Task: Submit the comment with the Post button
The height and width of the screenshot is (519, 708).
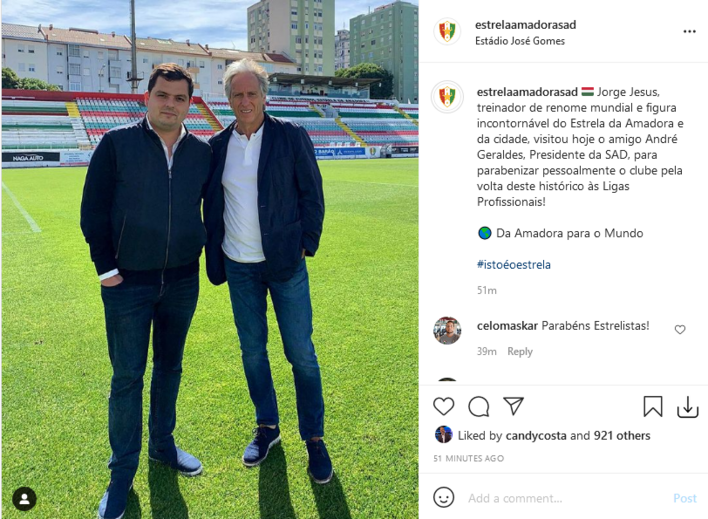Action: coord(685,498)
